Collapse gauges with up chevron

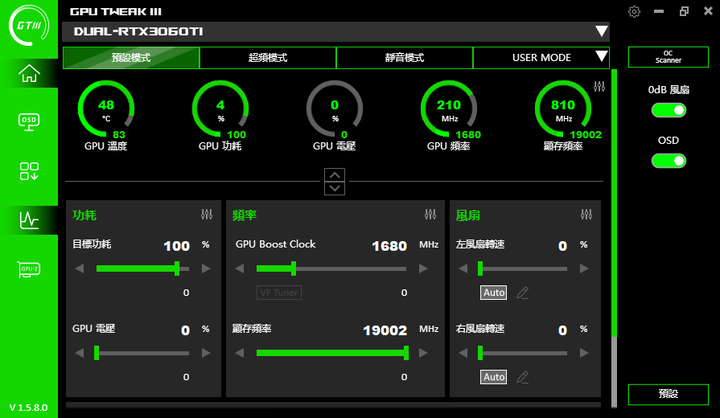[335, 175]
